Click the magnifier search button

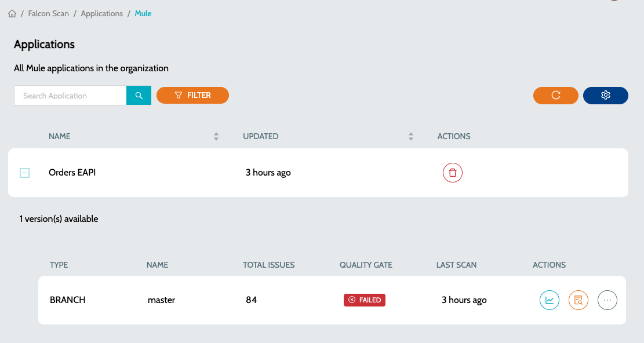(x=139, y=95)
